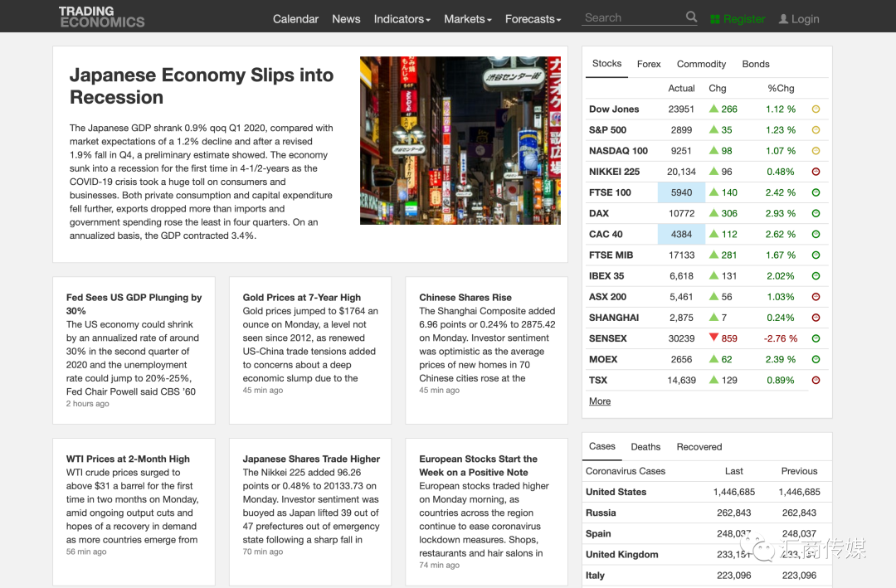
Task: Click the More link under stocks table
Action: coord(600,401)
